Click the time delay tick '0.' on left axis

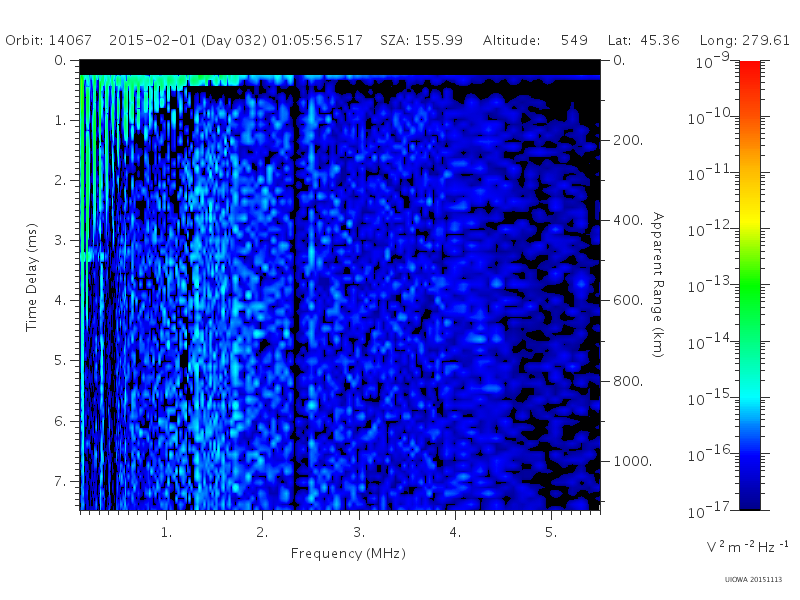(60, 60)
